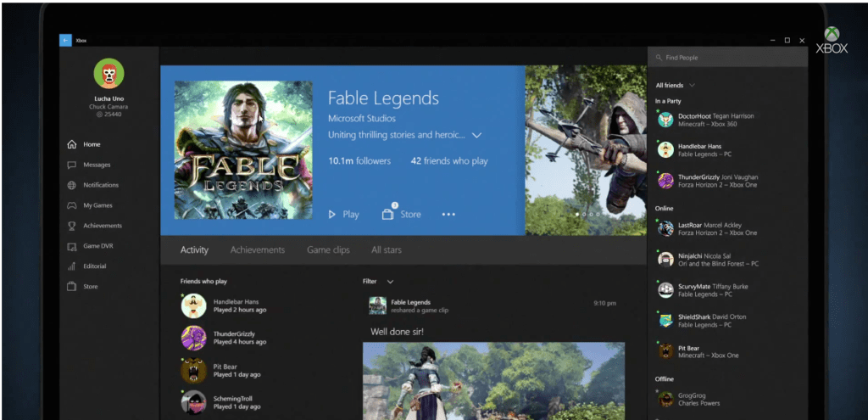
Task: Click SchemingTroll avatar under Friends who play
Action: click(x=194, y=403)
